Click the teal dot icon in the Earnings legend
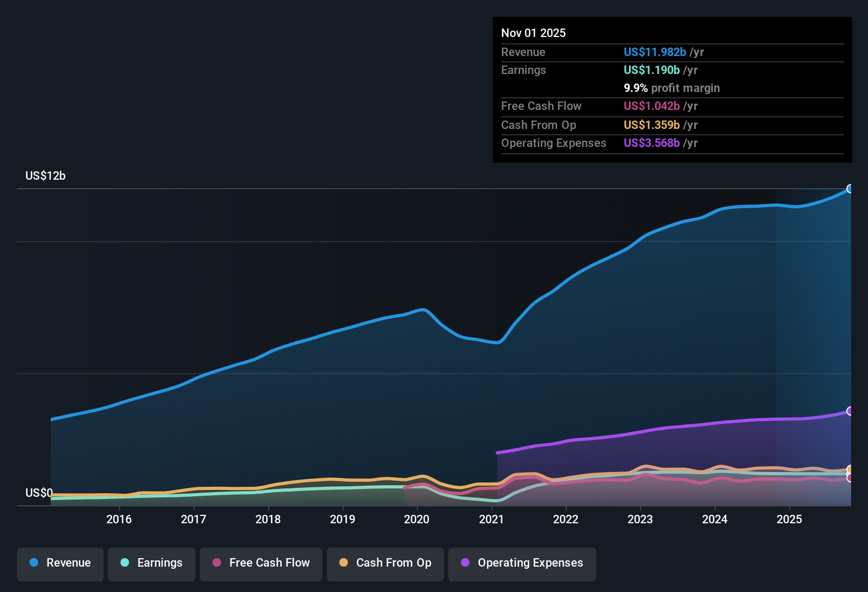The image size is (868, 592). [125, 563]
